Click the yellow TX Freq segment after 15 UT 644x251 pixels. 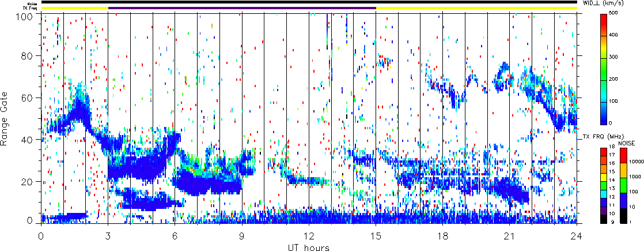pos(476,8)
